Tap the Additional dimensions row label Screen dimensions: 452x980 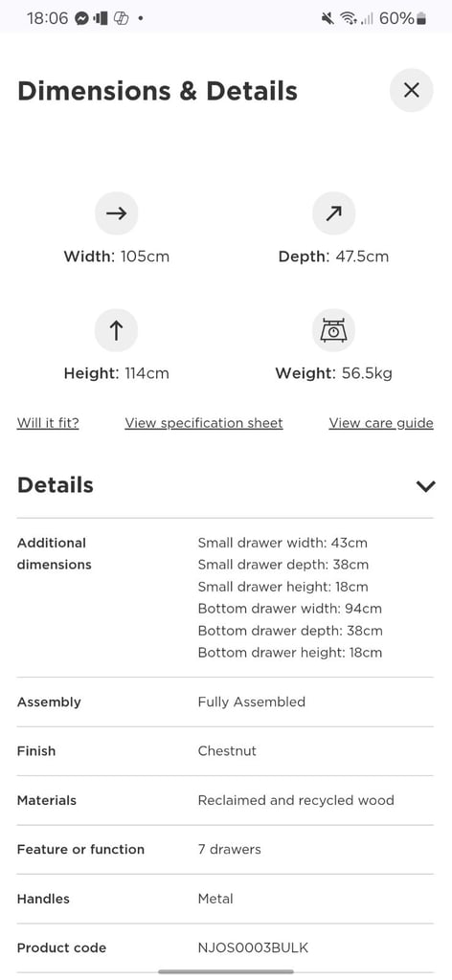55,554
